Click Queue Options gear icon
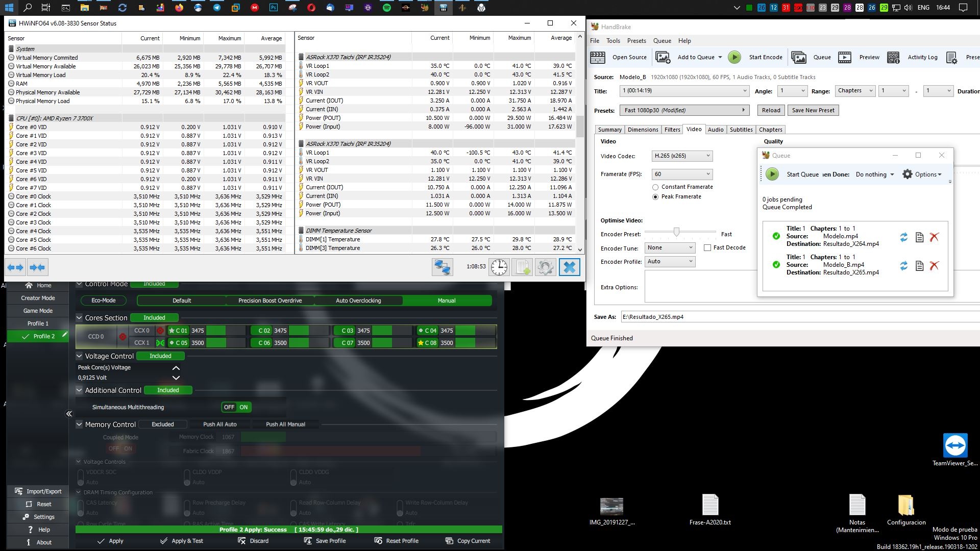The height and width of the screenshot is (551, 980). click(x=907, y=174)
